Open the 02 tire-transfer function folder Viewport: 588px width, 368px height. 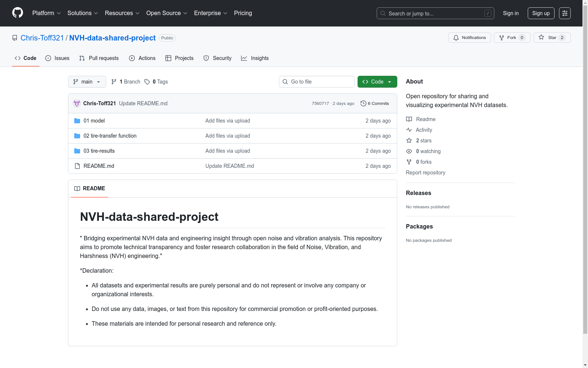pyautogui.click(x=110, y=136)
